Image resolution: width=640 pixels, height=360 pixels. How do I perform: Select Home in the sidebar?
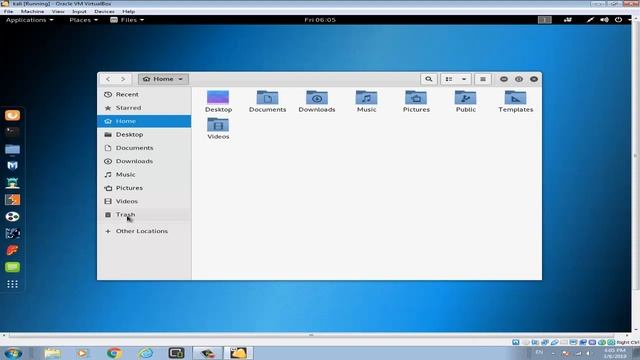point(144,121)
